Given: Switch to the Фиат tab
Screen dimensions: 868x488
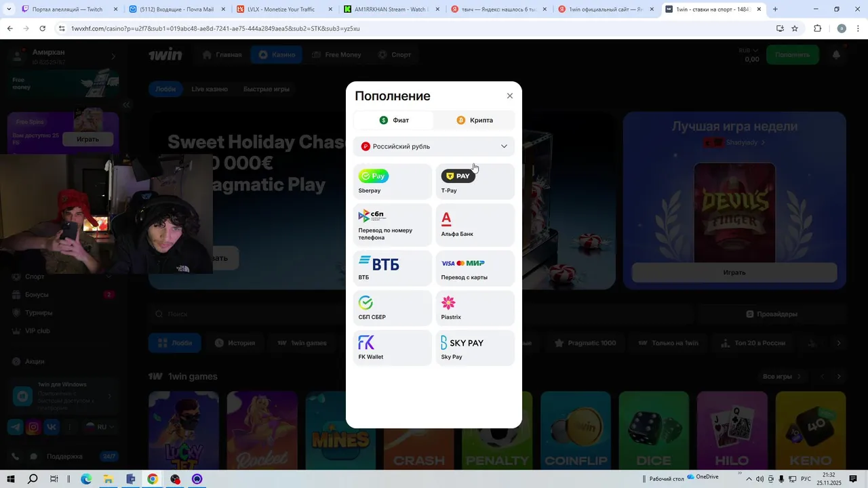Looking at the screenshot, I should (394, 120).
